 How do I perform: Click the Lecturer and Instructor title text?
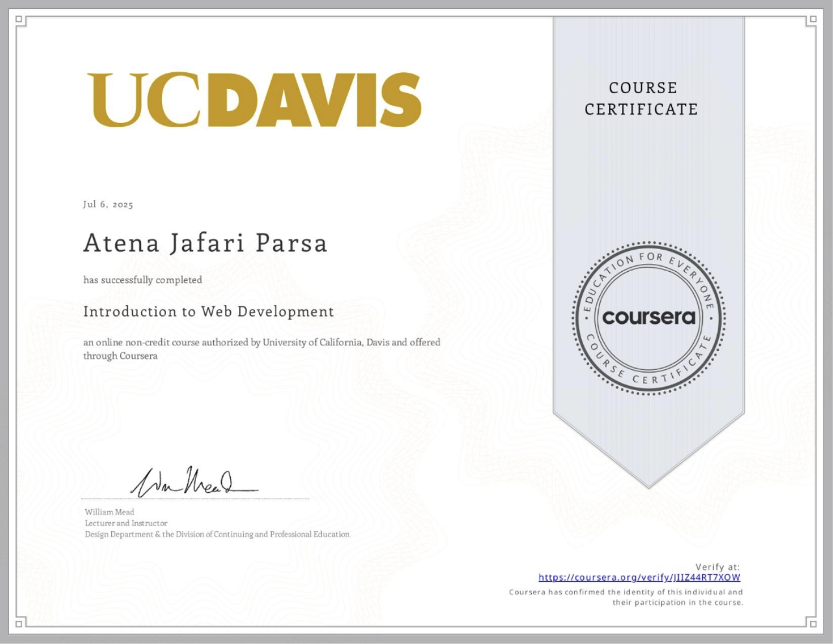(x=125, y=523)
